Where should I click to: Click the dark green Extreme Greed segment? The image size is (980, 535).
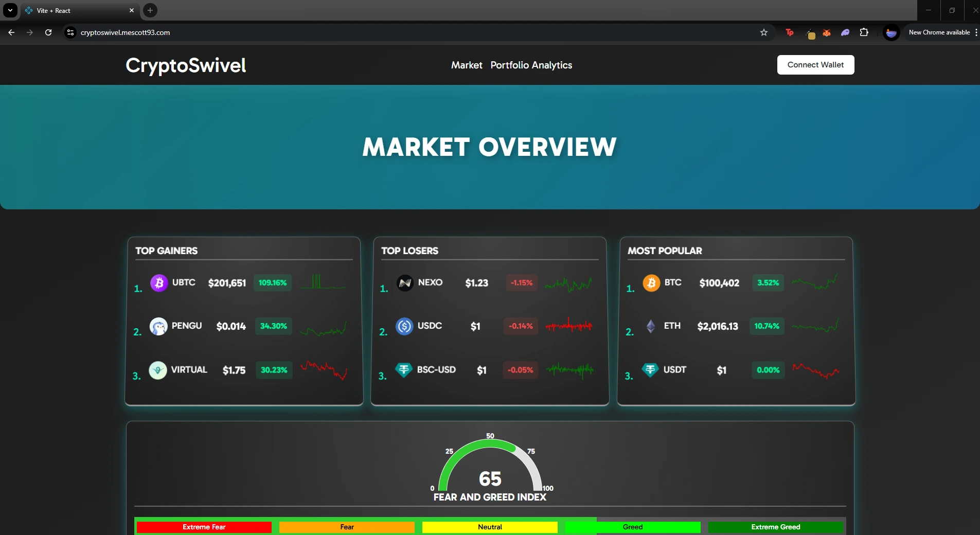pos(776,527)
